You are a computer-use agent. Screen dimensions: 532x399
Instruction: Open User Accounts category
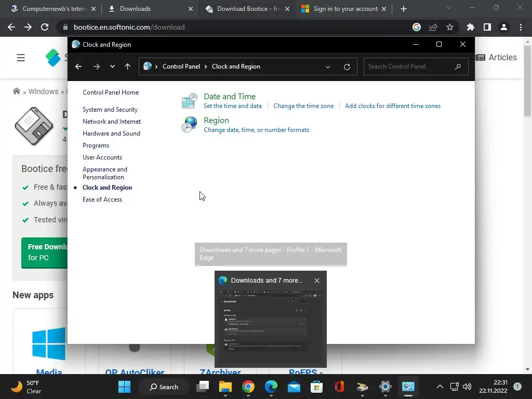pos(102,157)
